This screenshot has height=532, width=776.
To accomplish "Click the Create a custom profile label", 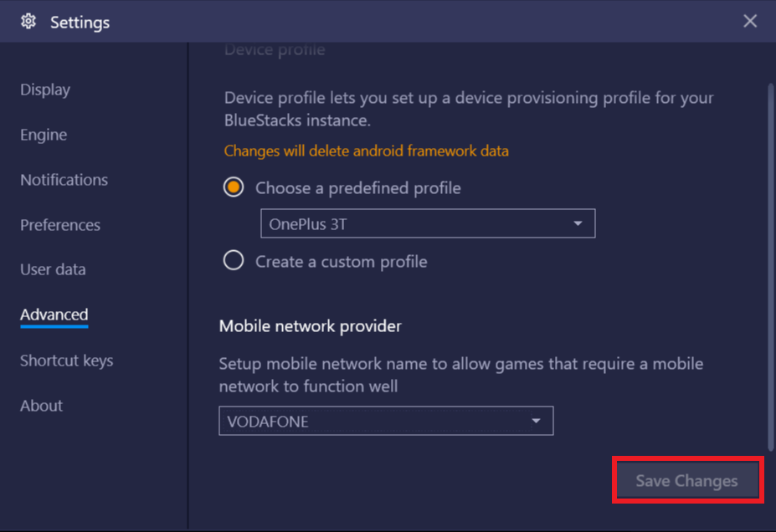I will coord(341,262).
